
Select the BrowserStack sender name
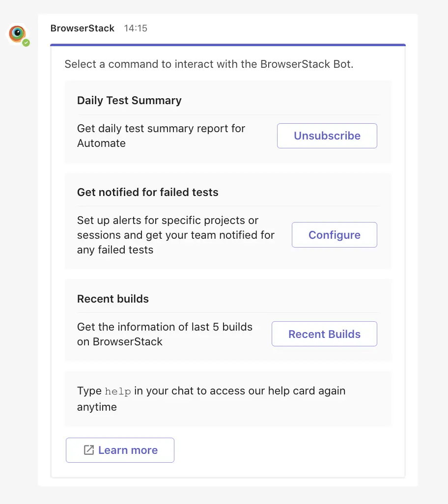[83, 28]
